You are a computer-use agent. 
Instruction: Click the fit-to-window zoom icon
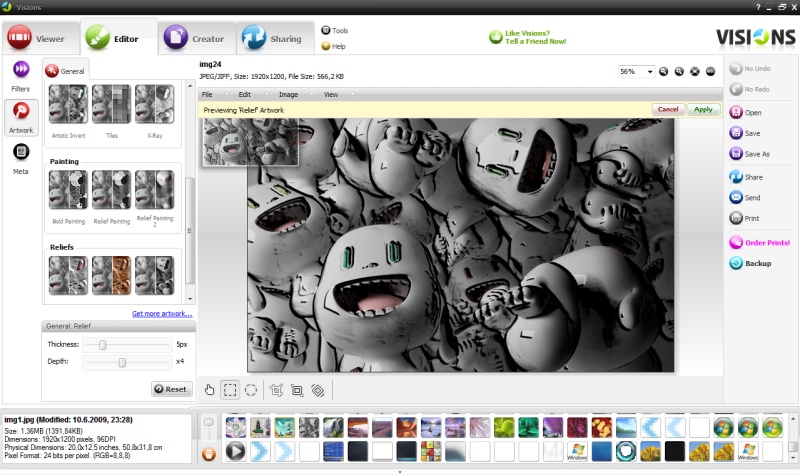tap(695, 71)
